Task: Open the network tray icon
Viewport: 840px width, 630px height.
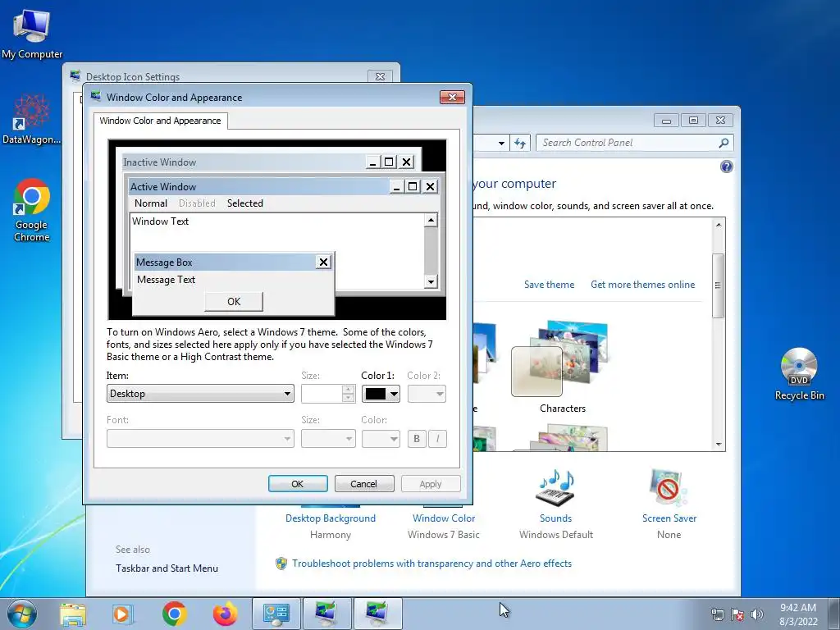Action: (717, 614)
